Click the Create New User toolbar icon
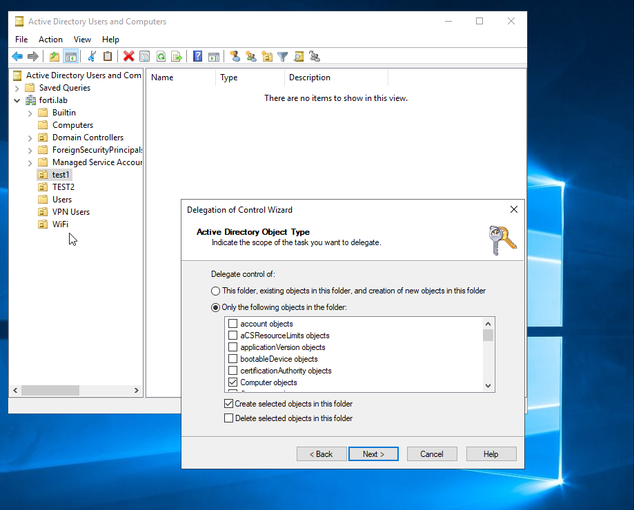The height and width of the screenshot is (510, 634). point(234,57)
